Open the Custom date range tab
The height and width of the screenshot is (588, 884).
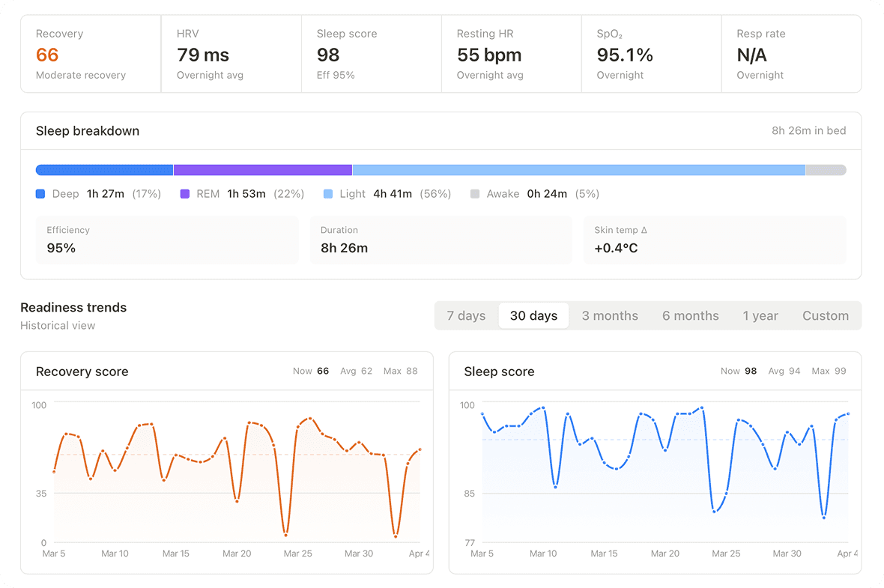(x=826, y=315)
